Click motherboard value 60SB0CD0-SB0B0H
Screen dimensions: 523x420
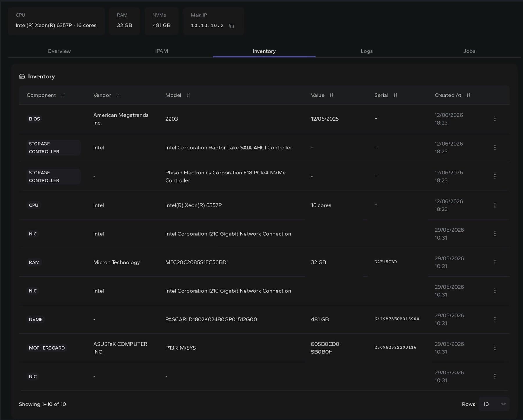326,348
